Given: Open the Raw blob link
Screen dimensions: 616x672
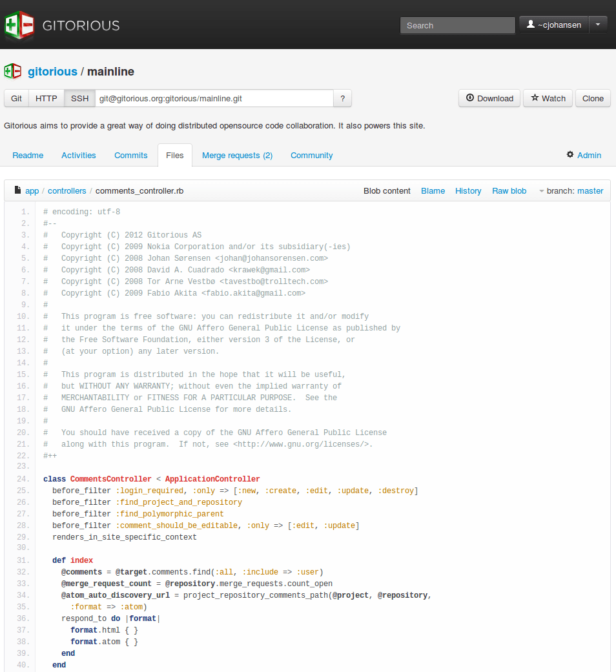Looking at the screenshot, I should (509, 190).
